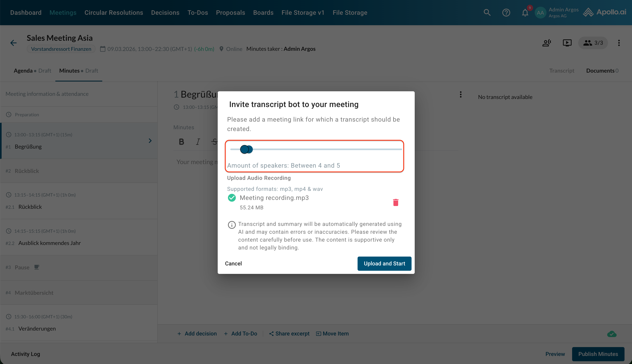Open the notifications bell
This screenshot has height=364, width=632.
525,13
